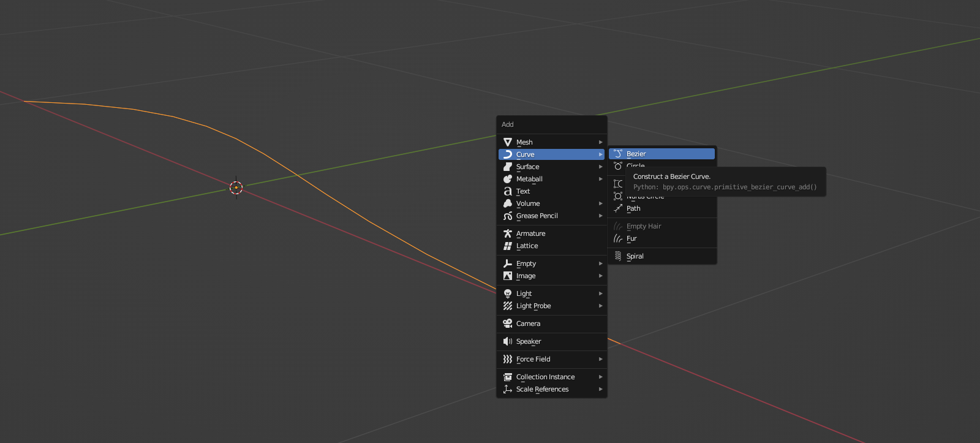Expand the Surface submenu arrow
The width and height of the screenshot is (980, 443).
(x=601, y=167)
